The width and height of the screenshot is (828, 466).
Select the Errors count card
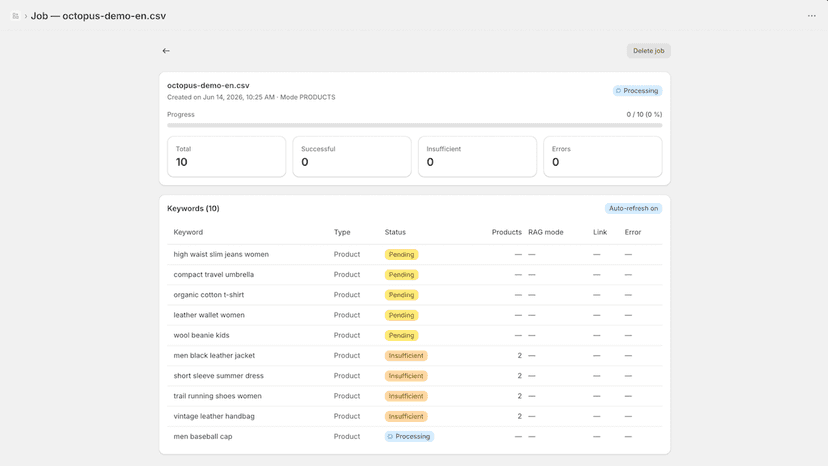coord(603,156)
